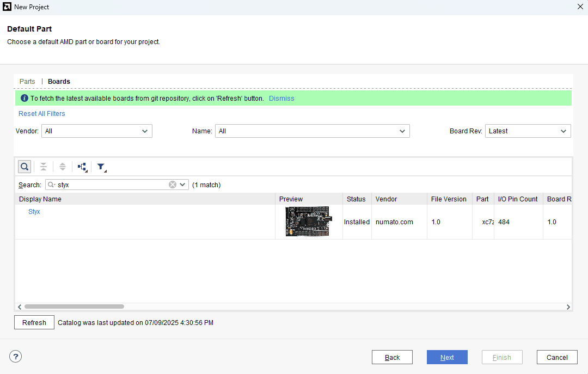Click Reset All Filters link

coord(42,114)
